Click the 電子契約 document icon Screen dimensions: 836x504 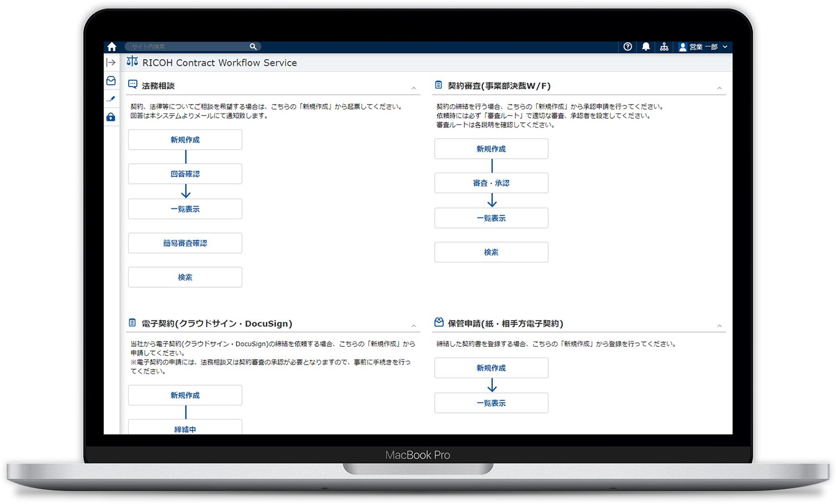coord(132,323)
